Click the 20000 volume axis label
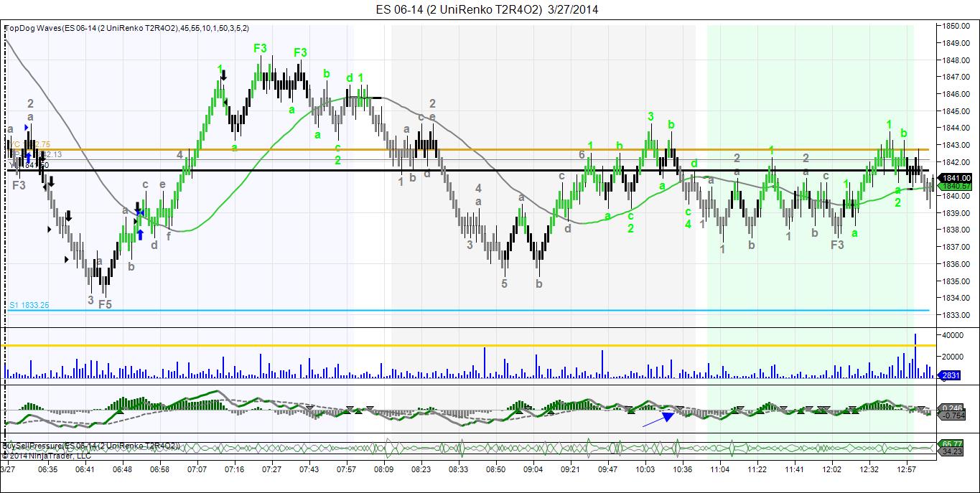This screenshot has height=493, width=980. click(953, 357)
